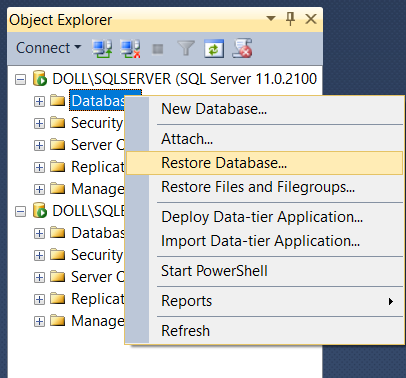Select the first server's Server Objects label
The width and height of the screenshot is (406, 378).
click(97, 145)
